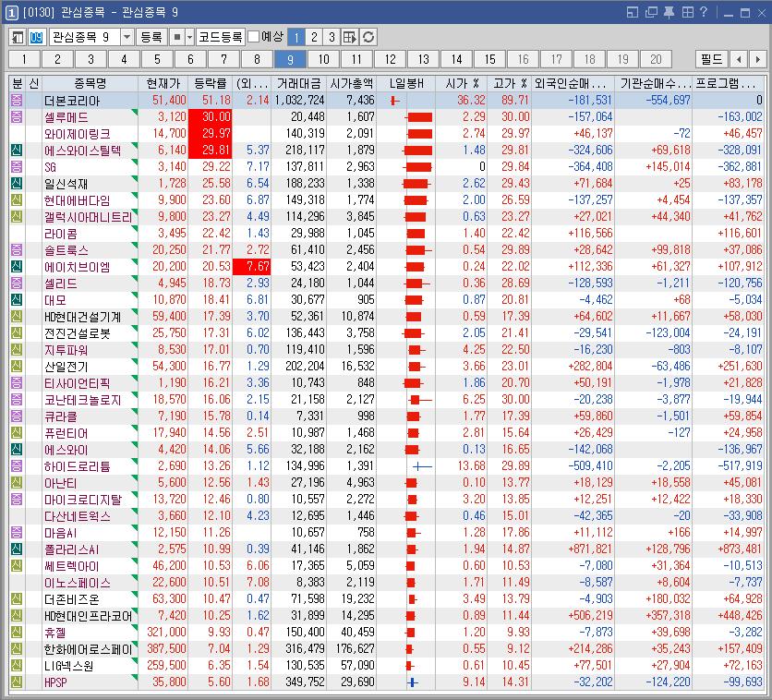
Task: Sort by the 종목명 column header
Action: pyautogui.click(x=90, y=84)
